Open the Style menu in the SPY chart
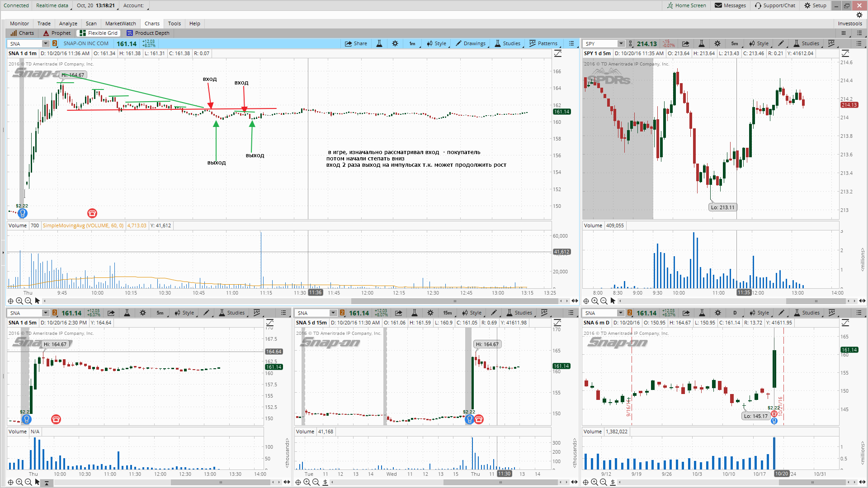The width and height of the screenshot is (868, 488). click(759, 43)
